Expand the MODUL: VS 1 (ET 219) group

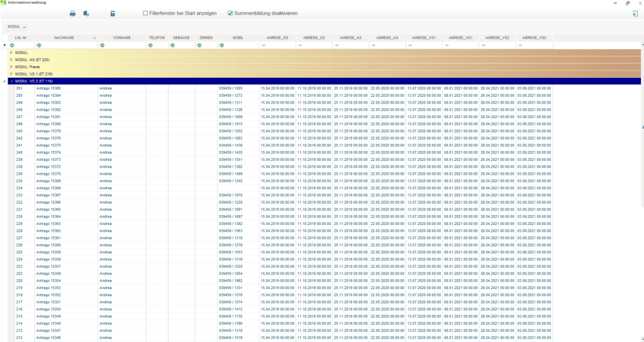[x=11, y=74]
